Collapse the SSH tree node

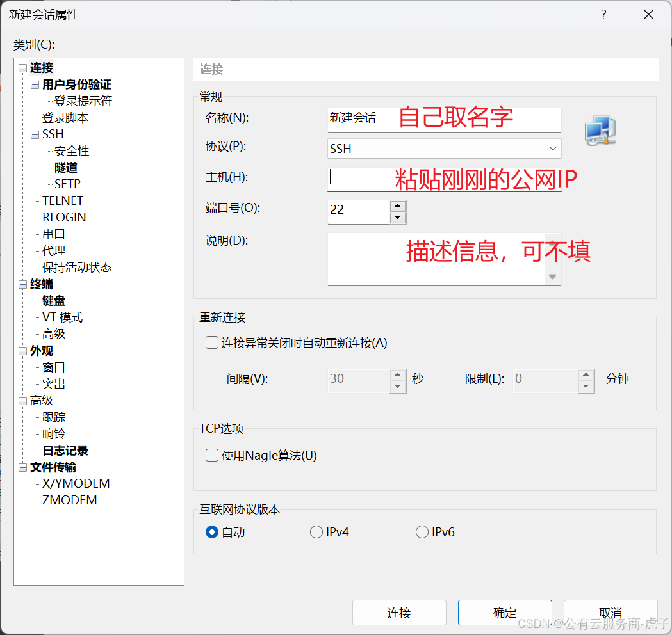click(x=35, y=134)
